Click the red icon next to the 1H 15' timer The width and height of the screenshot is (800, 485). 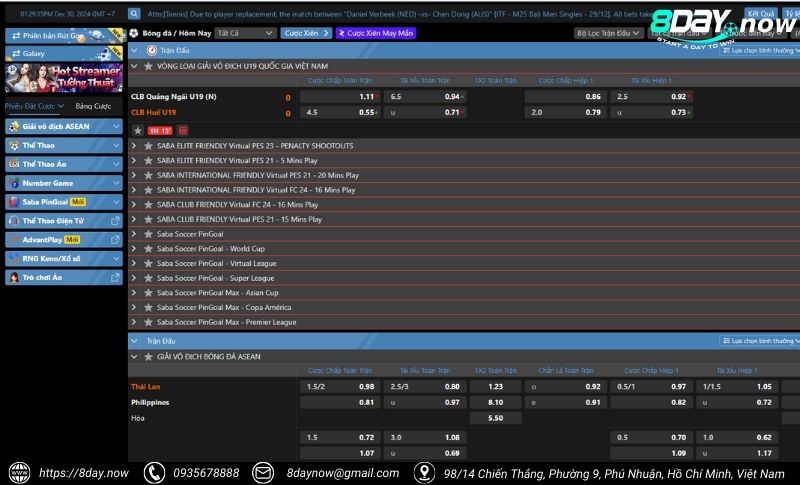[182, 130]
